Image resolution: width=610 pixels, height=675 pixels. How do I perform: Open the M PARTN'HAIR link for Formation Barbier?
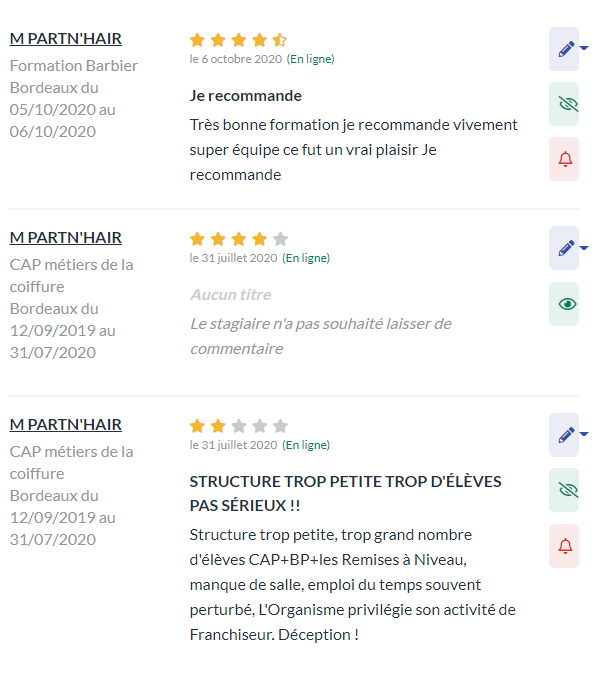(x=65, y=39)
